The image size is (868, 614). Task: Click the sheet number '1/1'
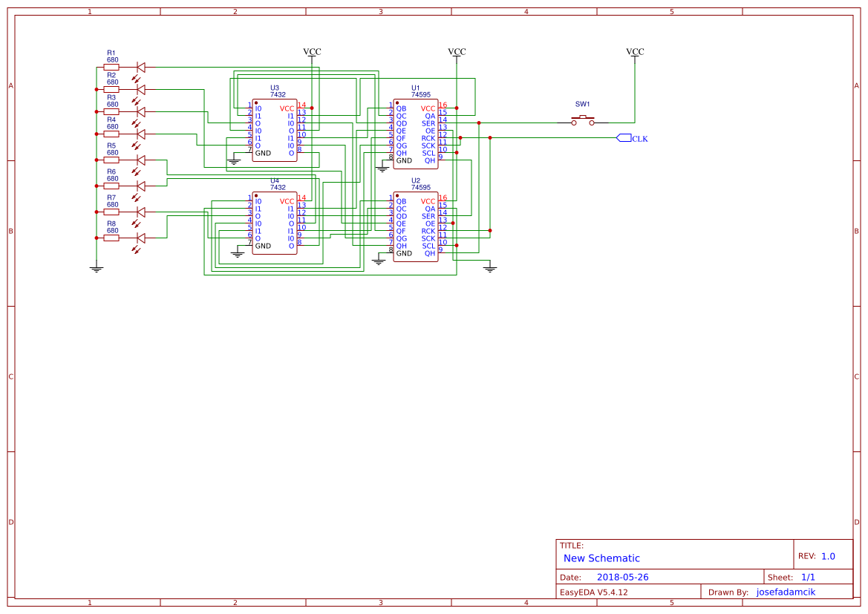[808, 578]
